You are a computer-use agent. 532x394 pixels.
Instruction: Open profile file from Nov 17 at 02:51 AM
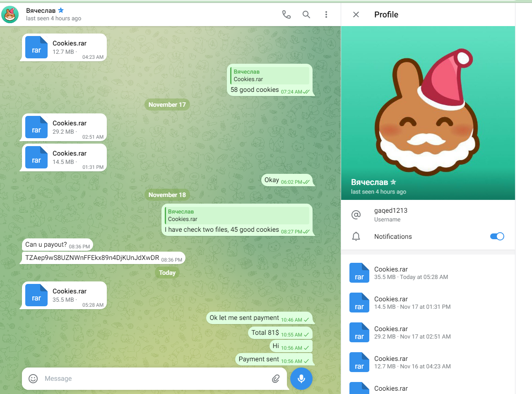point(428,332)
